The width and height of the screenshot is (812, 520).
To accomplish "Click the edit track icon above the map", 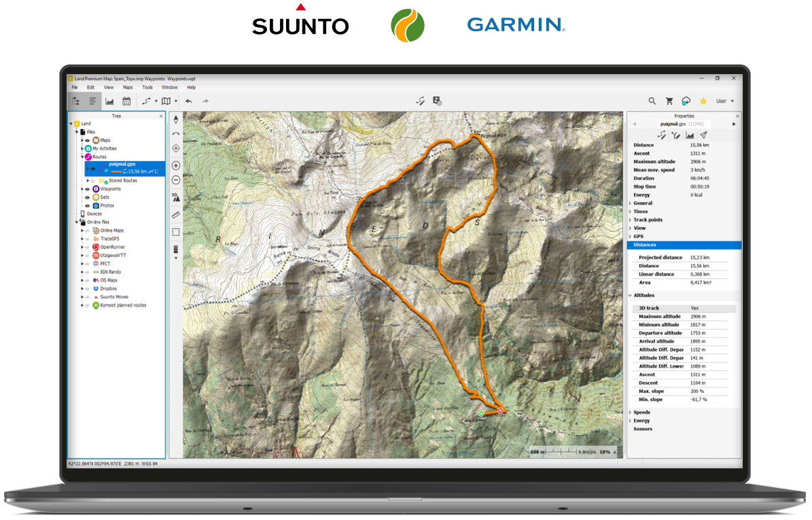I will 421,101.
